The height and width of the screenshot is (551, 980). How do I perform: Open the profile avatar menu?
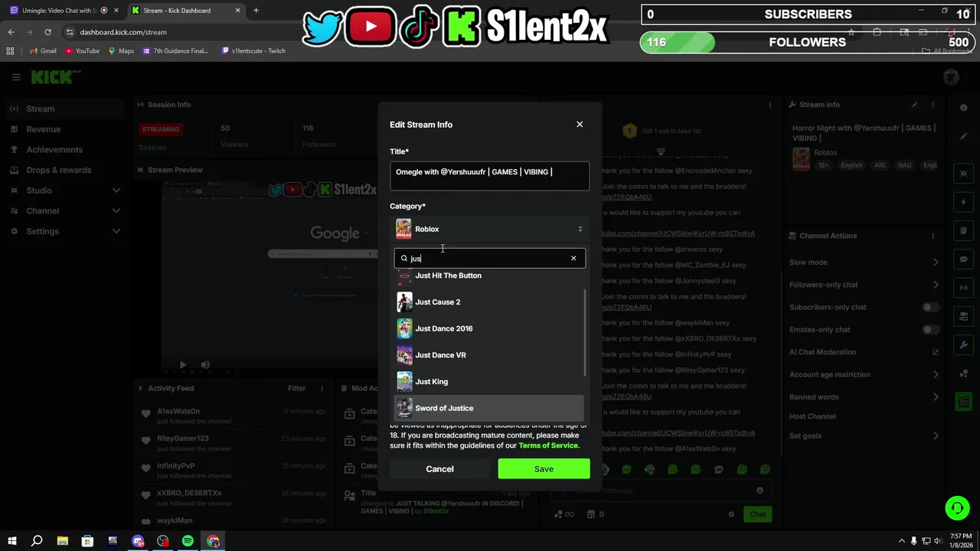952,77
